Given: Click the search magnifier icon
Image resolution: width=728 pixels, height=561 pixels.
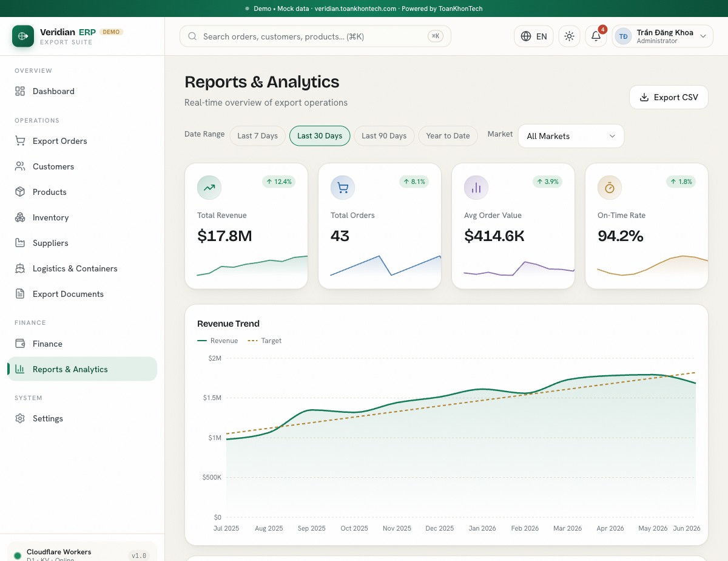Looking at the screenshot, I should (192, 36).
